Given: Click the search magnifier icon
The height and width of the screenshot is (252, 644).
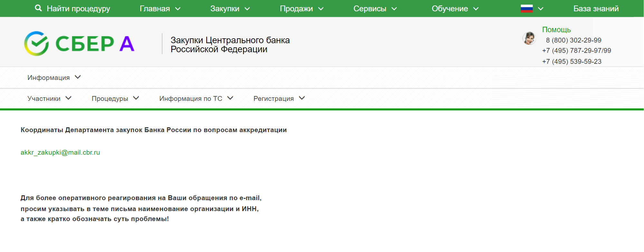Looking at the screenshot, I should pos(38,8).
